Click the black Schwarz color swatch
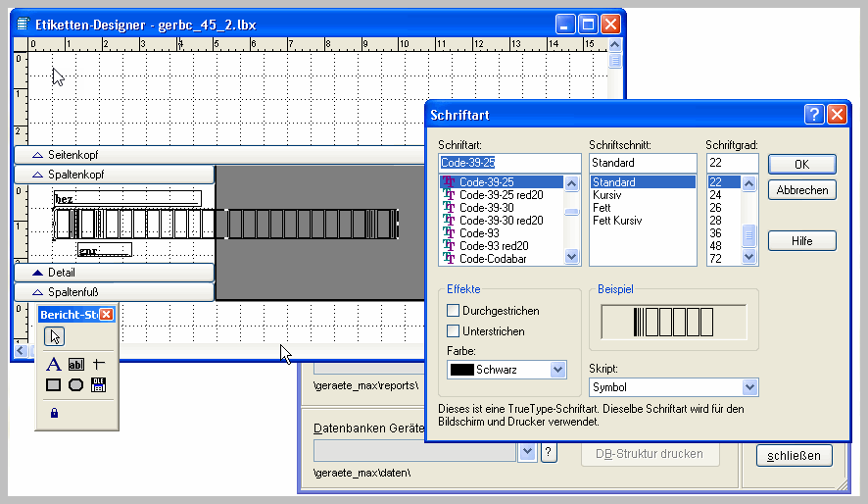 coord(460,370)
